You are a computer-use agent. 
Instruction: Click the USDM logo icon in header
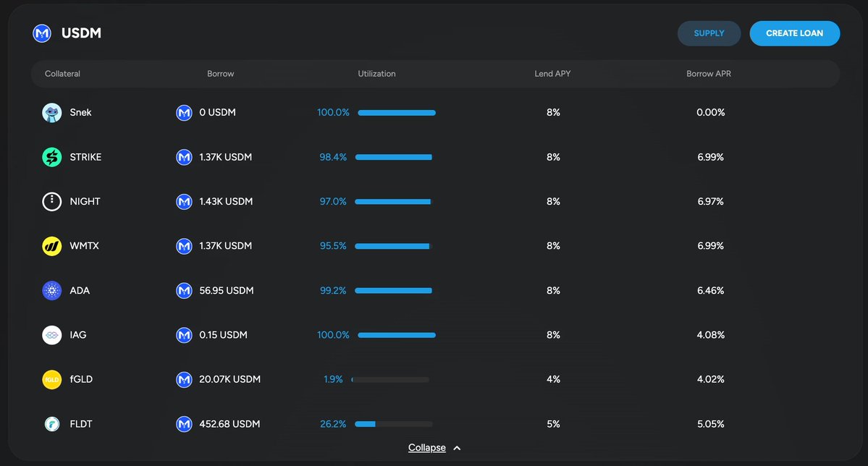42,33
